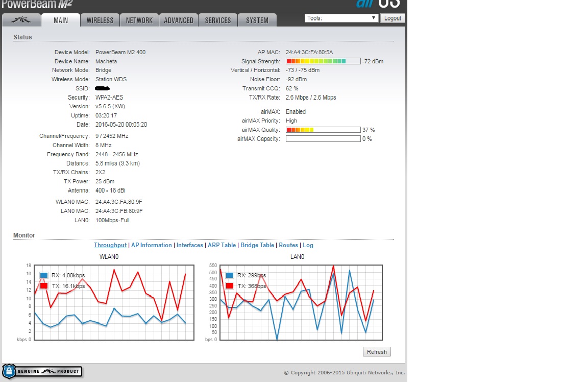The width and height of the screenshot is (588, 382).
Task: Click the Noise Floor value -92 dBm
Action: click(296, 79)
